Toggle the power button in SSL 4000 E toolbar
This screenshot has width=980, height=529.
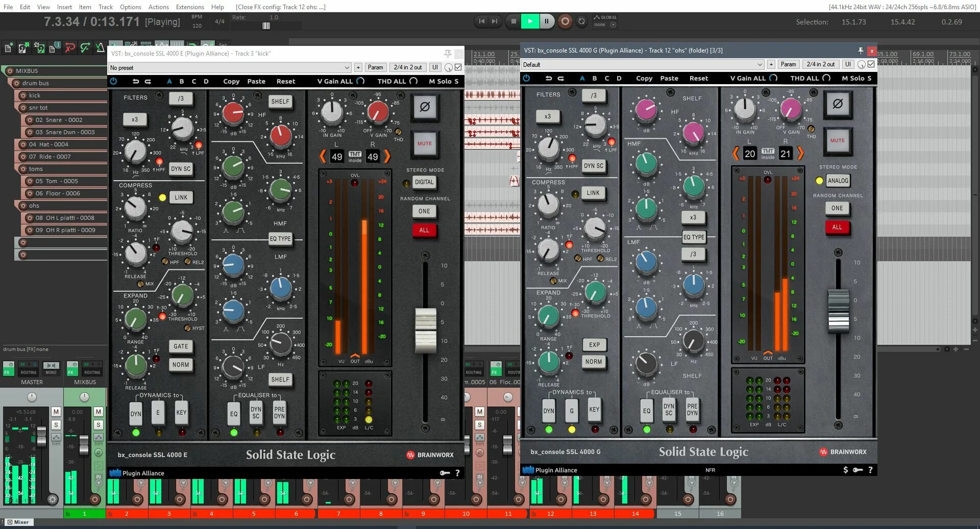113,81
